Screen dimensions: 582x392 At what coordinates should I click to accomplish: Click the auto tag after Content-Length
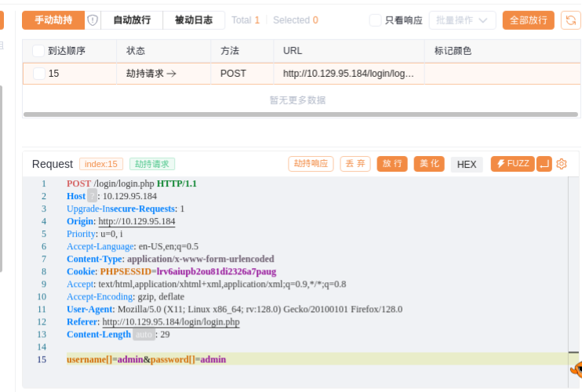(x=144, y=335)
